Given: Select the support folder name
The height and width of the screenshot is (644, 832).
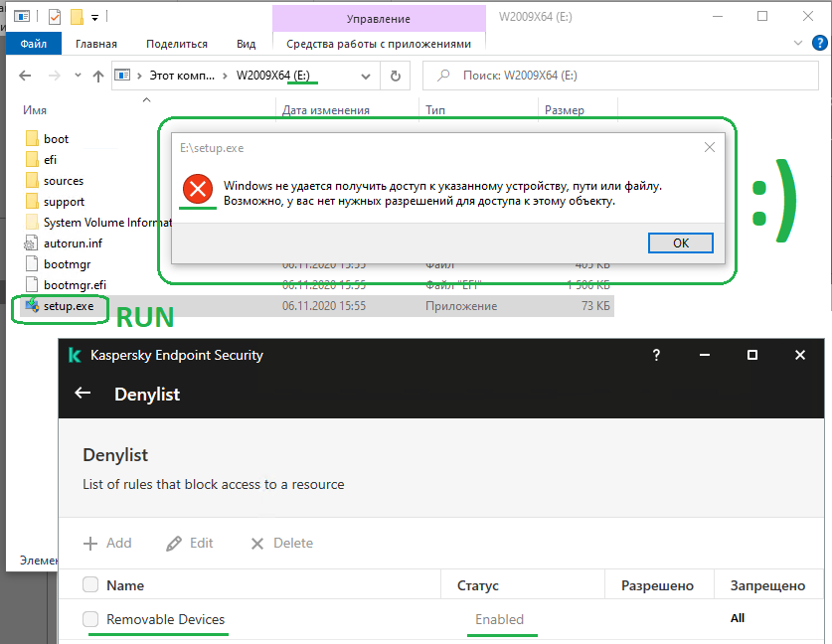Looking at the screenshot, I should 65,202.
